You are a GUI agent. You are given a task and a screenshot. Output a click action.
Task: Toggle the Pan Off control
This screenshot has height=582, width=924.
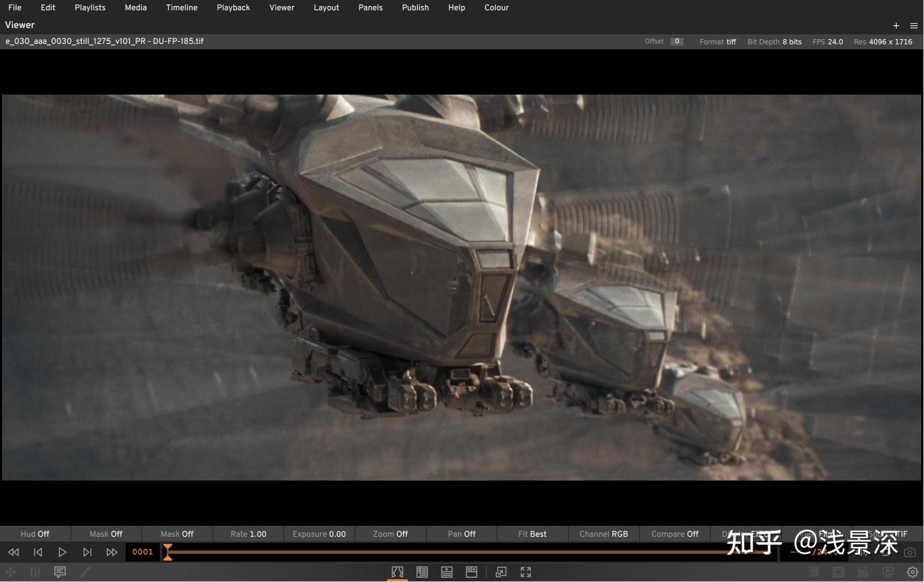pyautogui.click(x=462, y=534)
